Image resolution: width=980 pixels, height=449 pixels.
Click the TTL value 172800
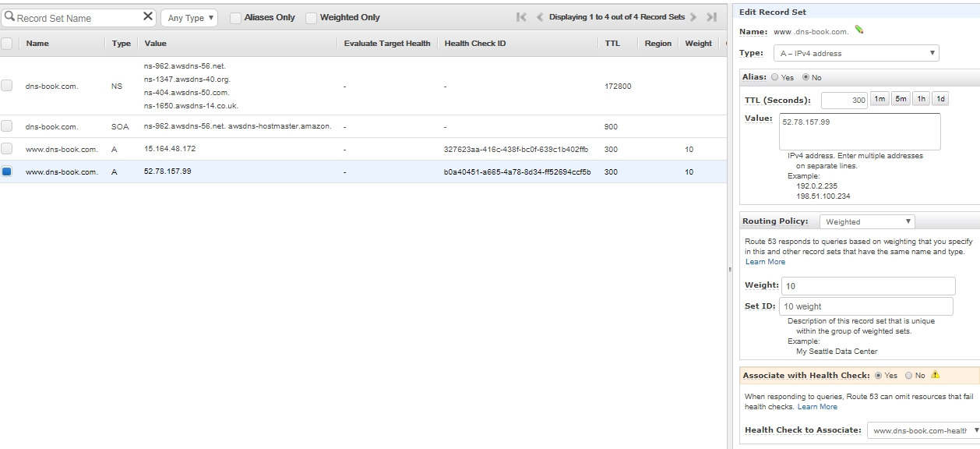(x=618, y=86)
